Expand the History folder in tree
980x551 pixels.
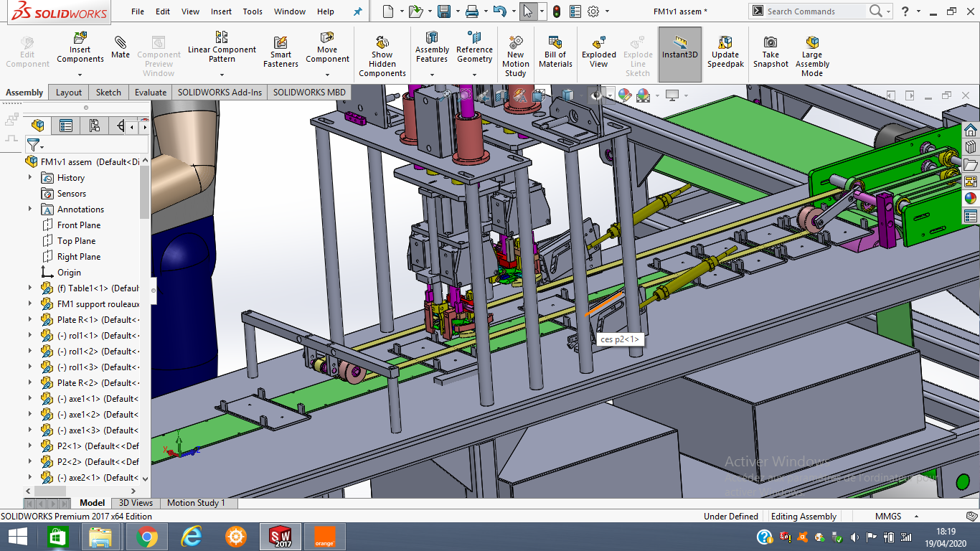30,178
